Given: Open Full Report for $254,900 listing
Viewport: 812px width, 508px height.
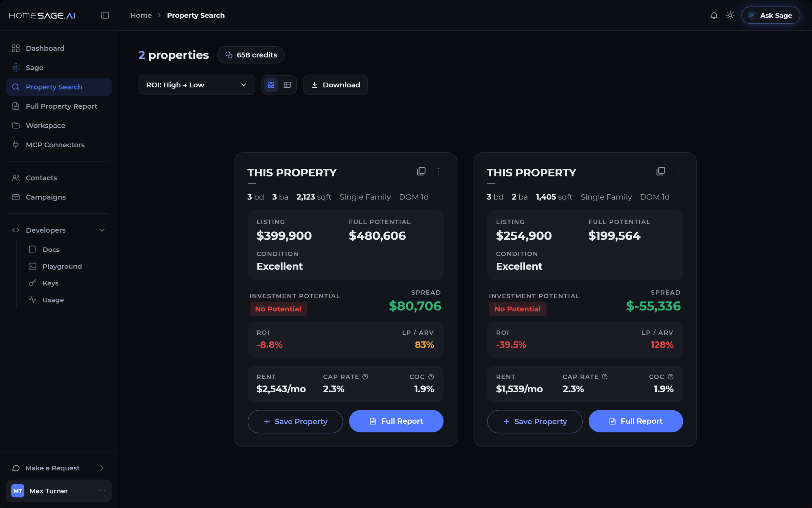Looking at the screenshot, I should tap(636, 421).
